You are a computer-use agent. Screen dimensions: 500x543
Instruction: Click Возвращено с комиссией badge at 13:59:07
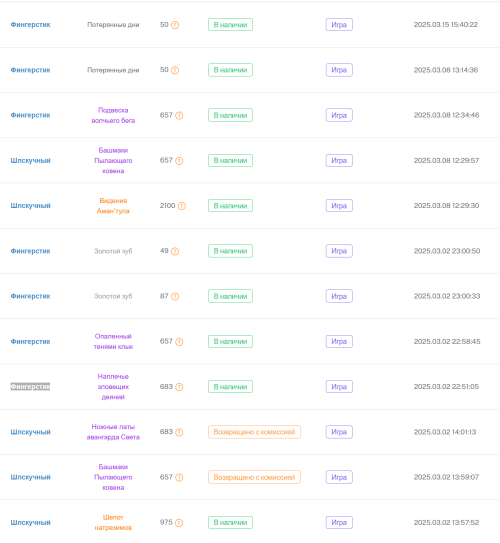(x=254, y=477)
